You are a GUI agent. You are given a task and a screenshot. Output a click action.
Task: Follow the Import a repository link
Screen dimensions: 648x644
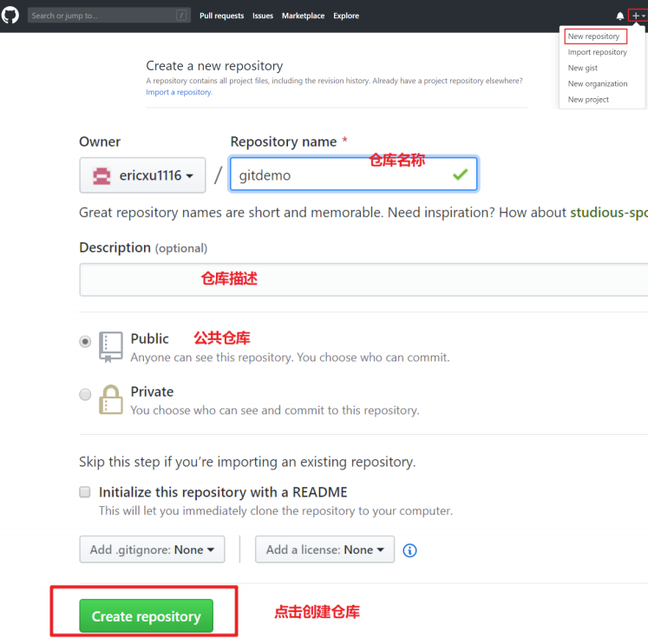tap(179, 92)
